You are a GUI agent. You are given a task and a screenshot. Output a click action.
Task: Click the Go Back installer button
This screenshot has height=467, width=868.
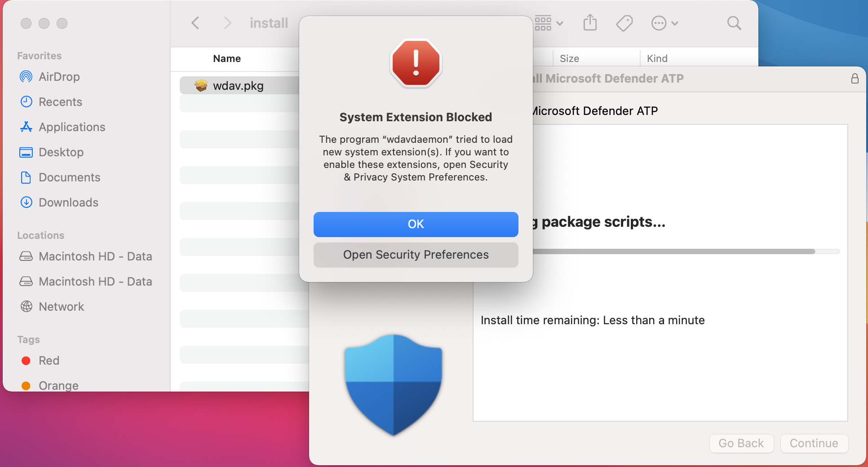point(741,443)
